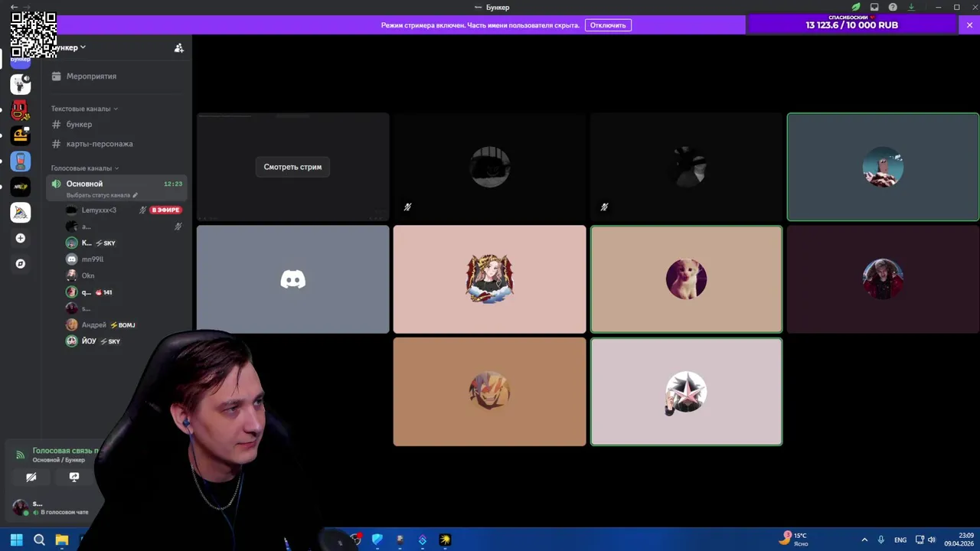Image resolution: width=980 pixels, height=551 pixels.
Task: Switch ENG keyboard language
Action: 900,540
